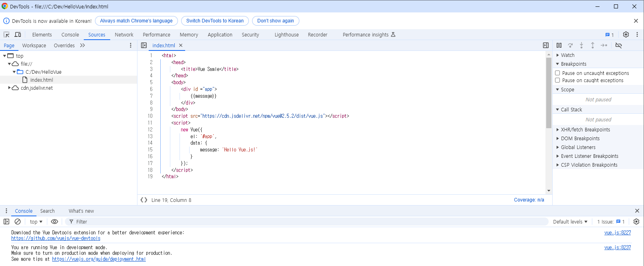Image resolution: width=644 pixels, height=266 pixels.
Task: Toggle device toolbar icon
Action: coord(18,35)
